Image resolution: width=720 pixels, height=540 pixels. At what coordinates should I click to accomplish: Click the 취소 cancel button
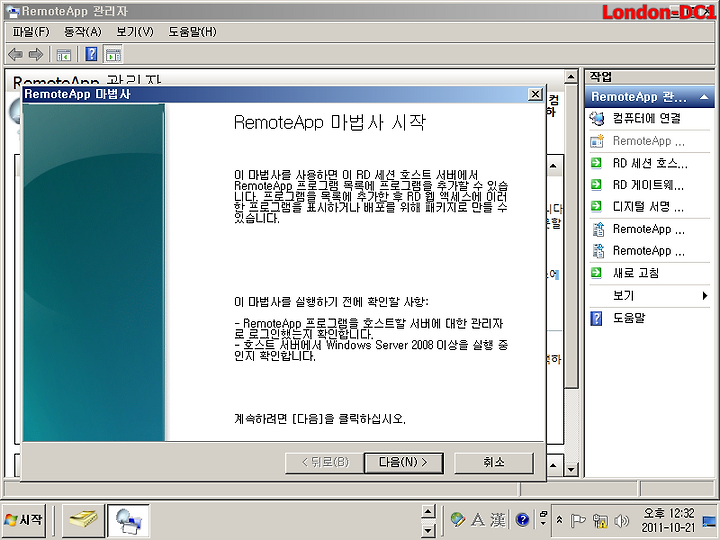coord(494,462)
